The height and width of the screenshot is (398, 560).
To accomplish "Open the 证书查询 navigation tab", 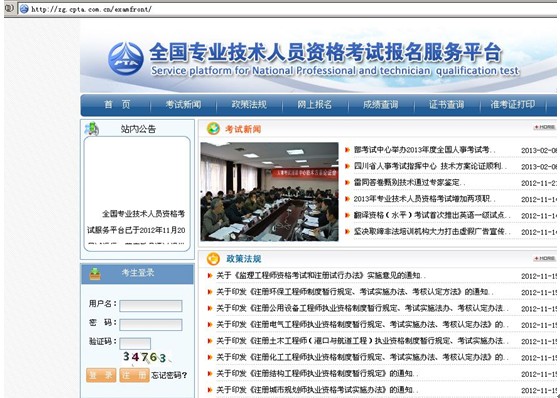I will pyautogui.click(x=446, y=105).
